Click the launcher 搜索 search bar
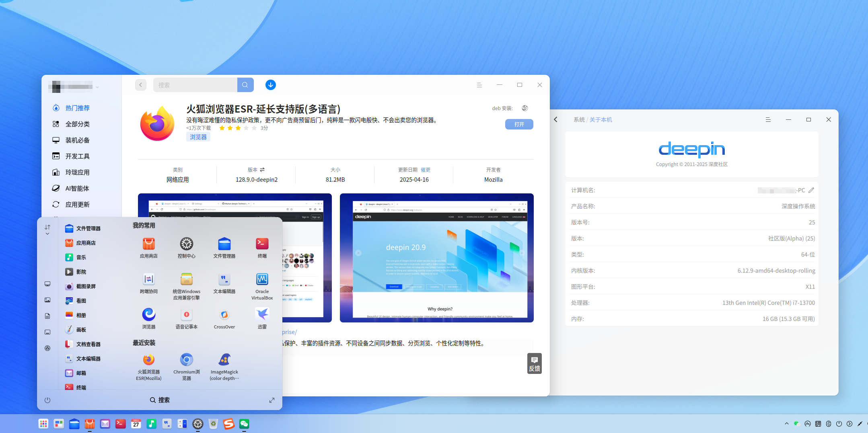Image resolution: width=868 pixels, height=433 pixels. 160,400
